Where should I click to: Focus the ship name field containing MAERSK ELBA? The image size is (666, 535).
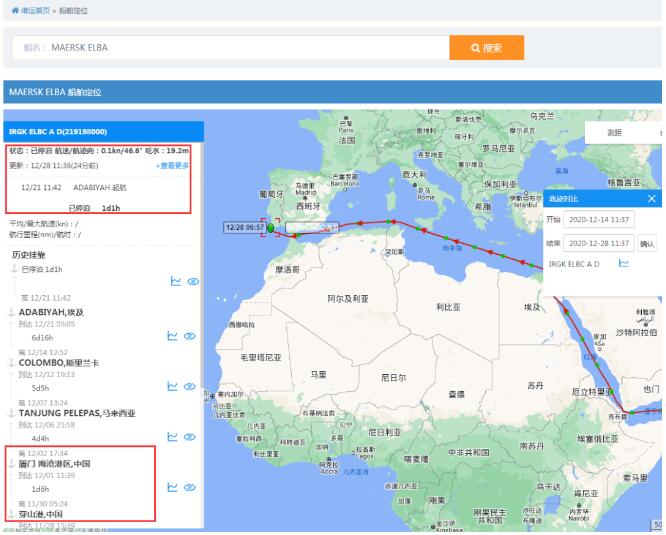231,48
